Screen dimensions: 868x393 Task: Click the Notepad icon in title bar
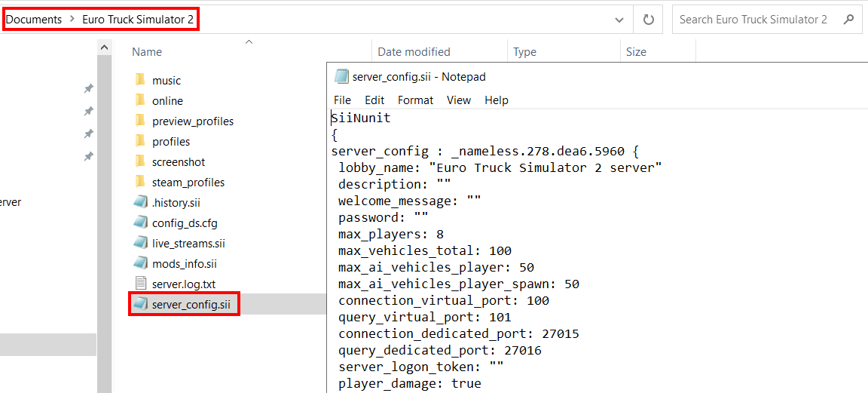pos(341,76)
